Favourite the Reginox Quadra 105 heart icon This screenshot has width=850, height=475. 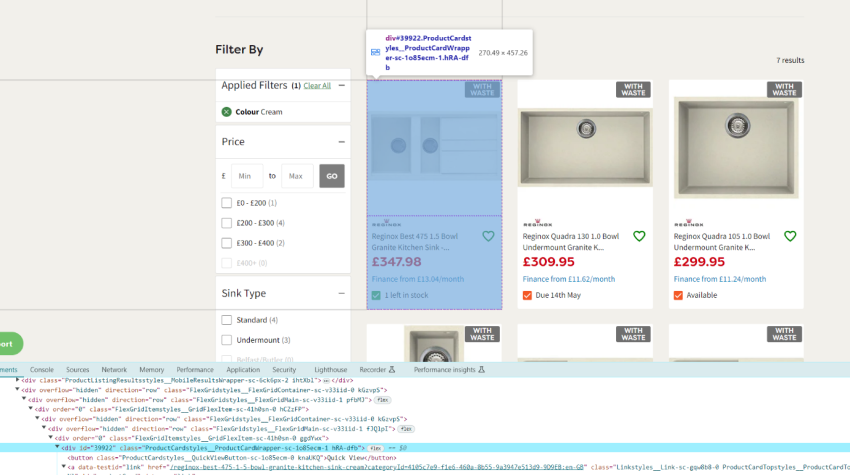tap(790, 236)
